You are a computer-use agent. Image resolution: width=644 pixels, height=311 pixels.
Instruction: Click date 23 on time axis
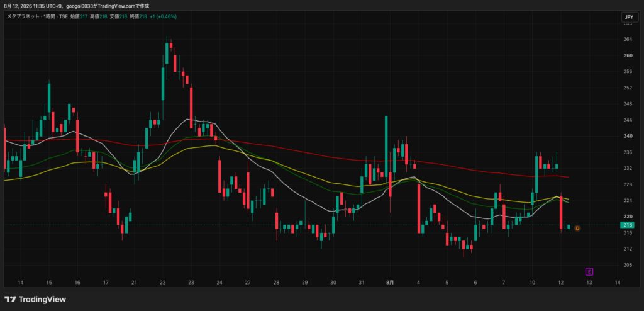pos(191,283)
